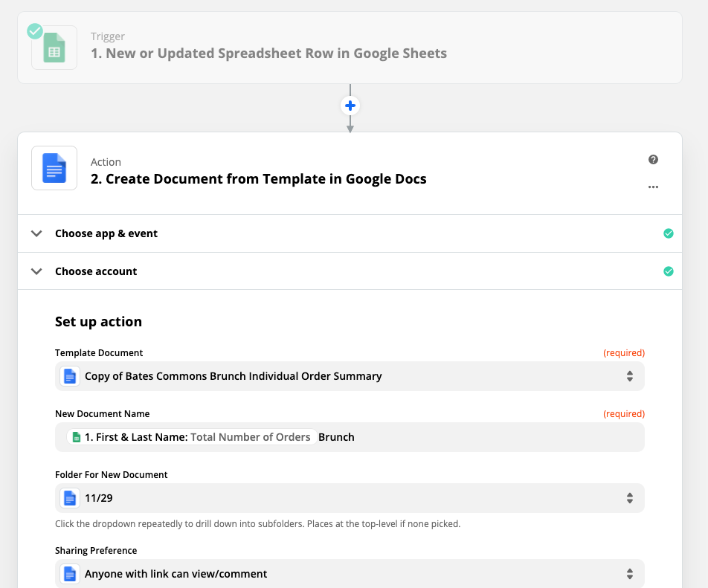Click the Folder For New Document label
708x588 pixels.
[111, 475]
